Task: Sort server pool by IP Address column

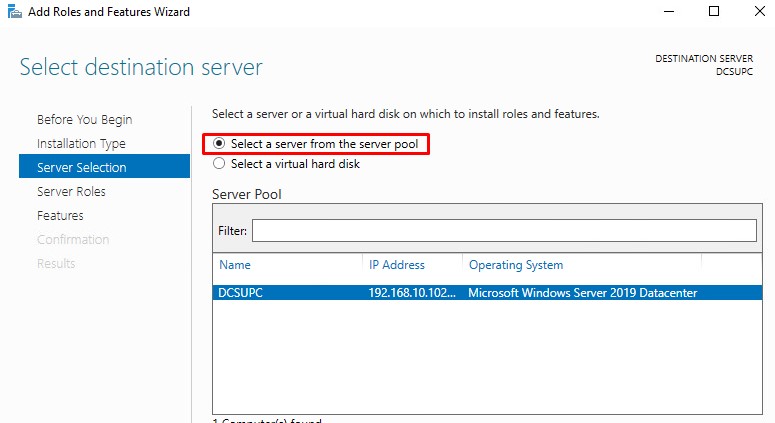Action: (396, 265)
